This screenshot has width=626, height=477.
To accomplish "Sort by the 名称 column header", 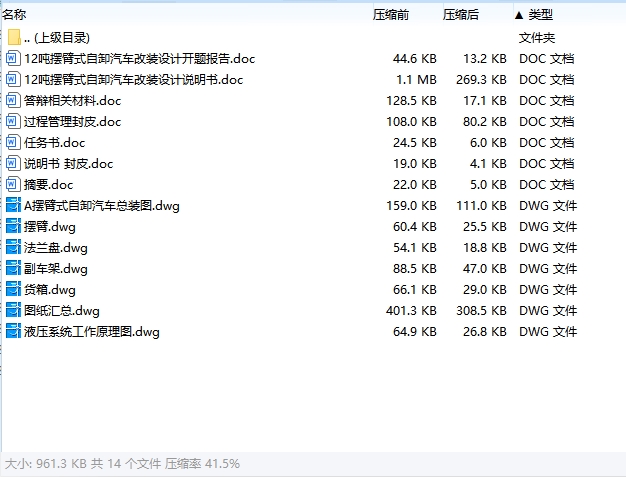I will coord(14,15).
